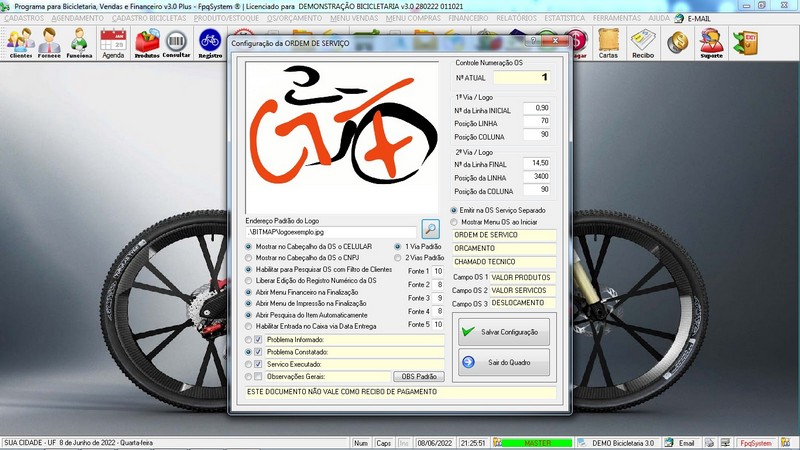Open the AGENDAMENTO menu
This screenshot has height=450, width=800.
pos(78,18)
